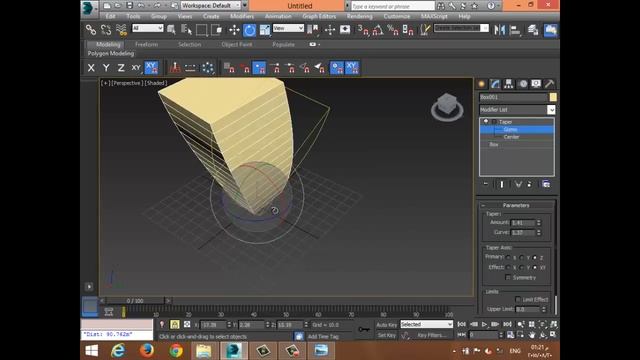This screenshot has width=640, height=360.
Task: Click the Select and Manipulate icon
Action: pyautogui.click(x=330, y=30)
